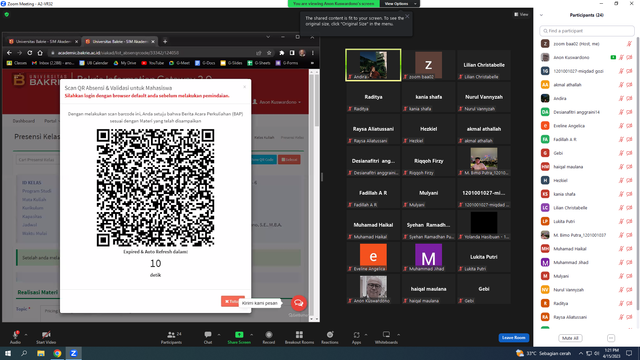Open the View layout menu
640x360 pixels.
tap(521, 14)
